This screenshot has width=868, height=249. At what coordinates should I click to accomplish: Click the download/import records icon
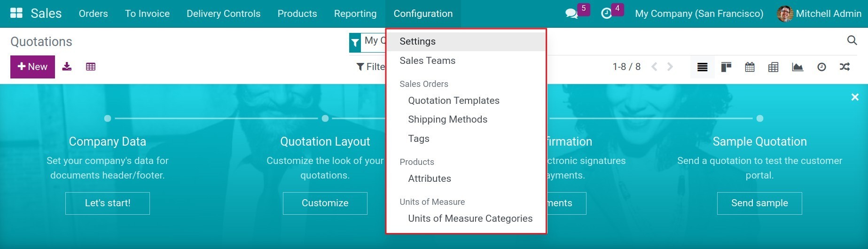click(x=67, y=67)
